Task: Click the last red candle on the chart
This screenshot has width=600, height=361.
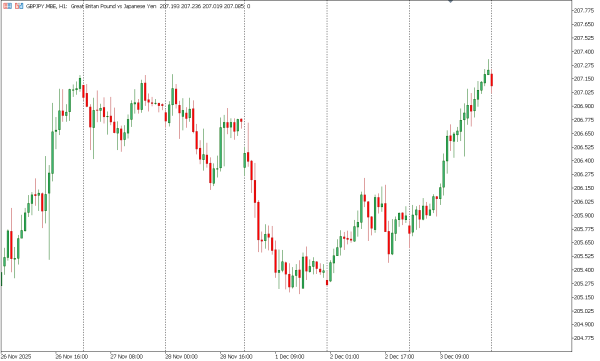Action: tap(492, 80)
